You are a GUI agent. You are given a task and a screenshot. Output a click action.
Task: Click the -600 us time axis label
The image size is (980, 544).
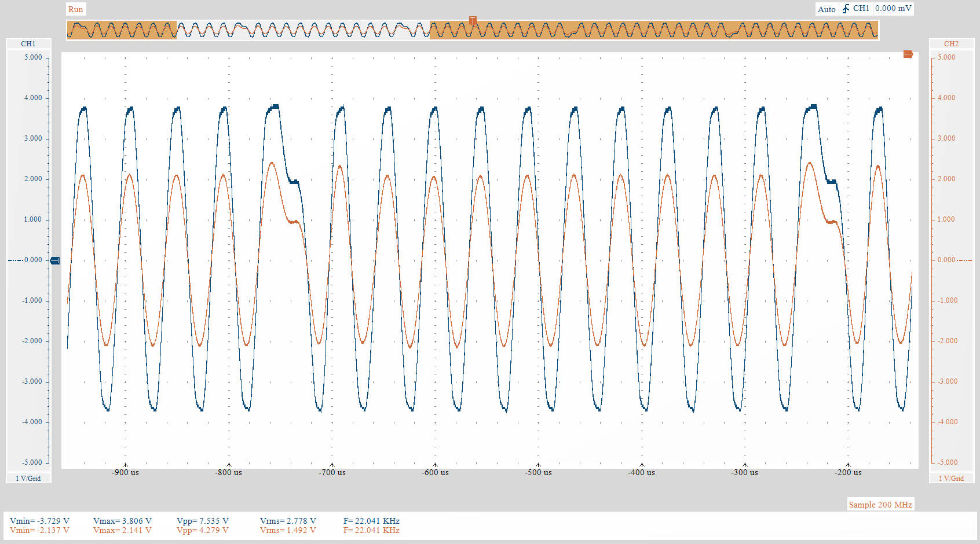coord(435,473)
